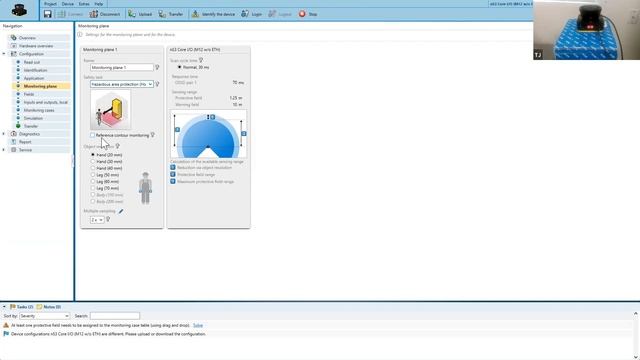
Task: Click the hazardous area protection illustration
Action: (110, 110)
